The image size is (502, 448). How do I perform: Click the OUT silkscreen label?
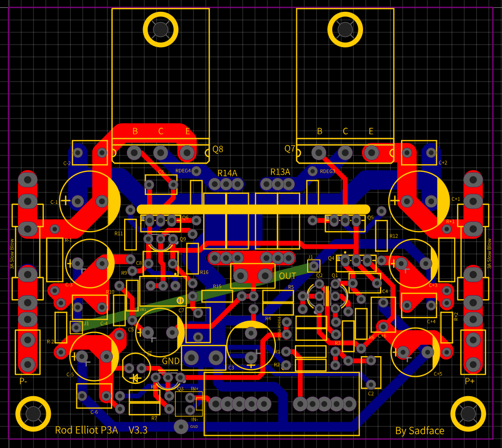(x=287, y=276)
